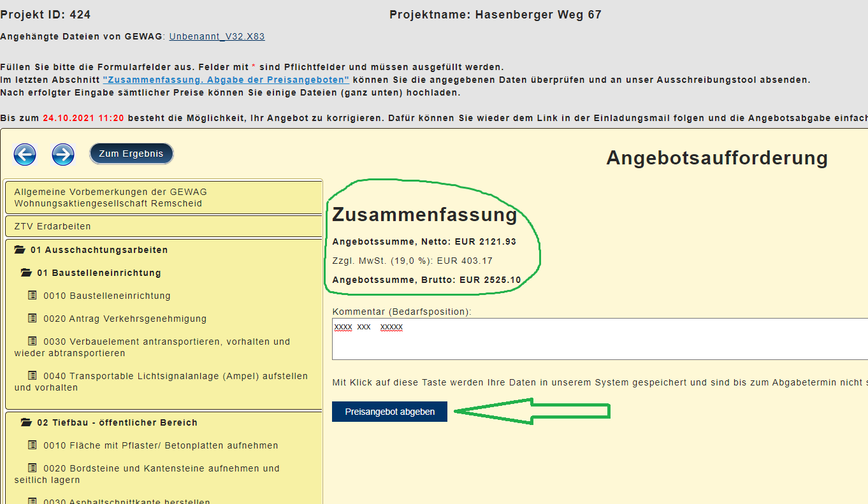Open attached file Unbenannt_V32.X83
868x504 pixels.
point(217,37)
